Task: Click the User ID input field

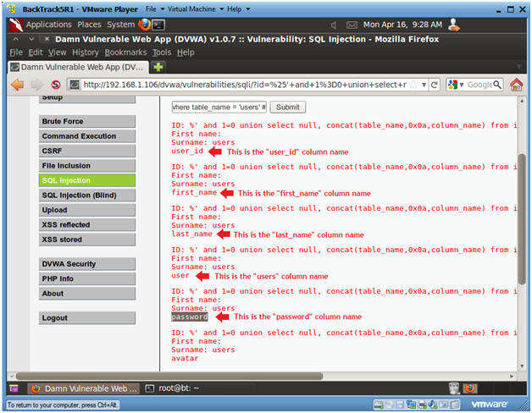Action: pyautogui.click(x=219, y=107)
